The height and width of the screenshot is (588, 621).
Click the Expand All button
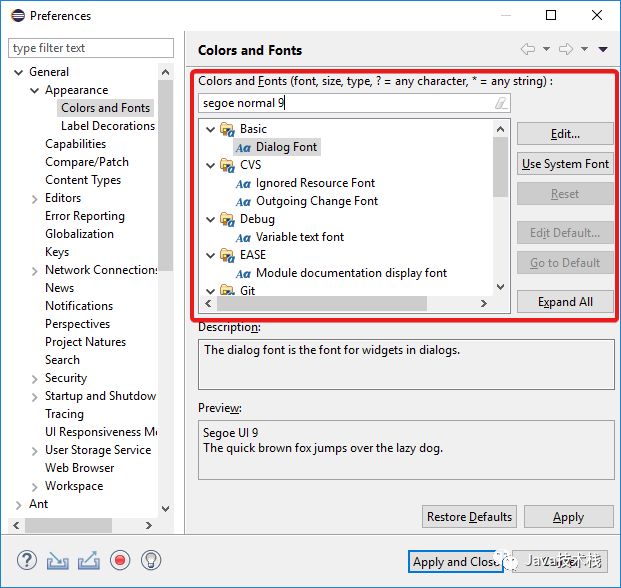(x=565, y=302)
